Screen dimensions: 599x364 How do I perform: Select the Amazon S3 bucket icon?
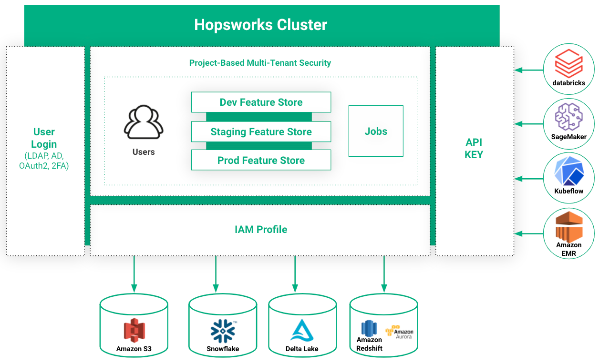point(134,330)
